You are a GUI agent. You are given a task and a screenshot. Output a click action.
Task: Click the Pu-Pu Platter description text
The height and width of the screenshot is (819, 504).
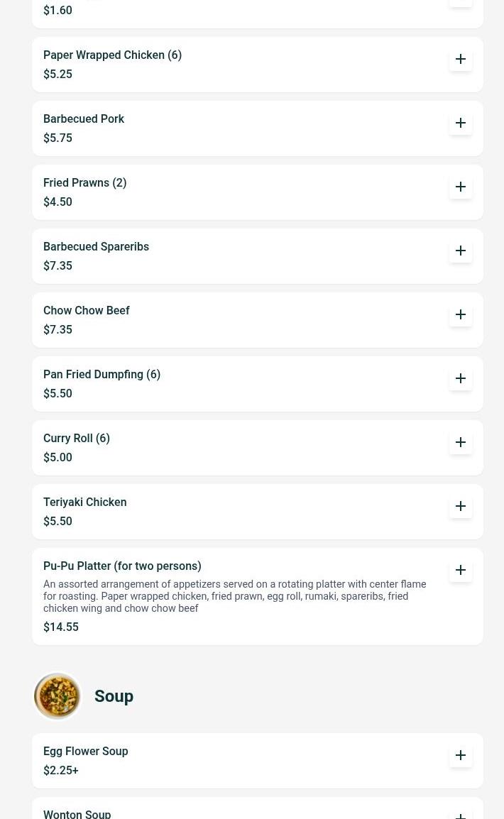(234, 596)
